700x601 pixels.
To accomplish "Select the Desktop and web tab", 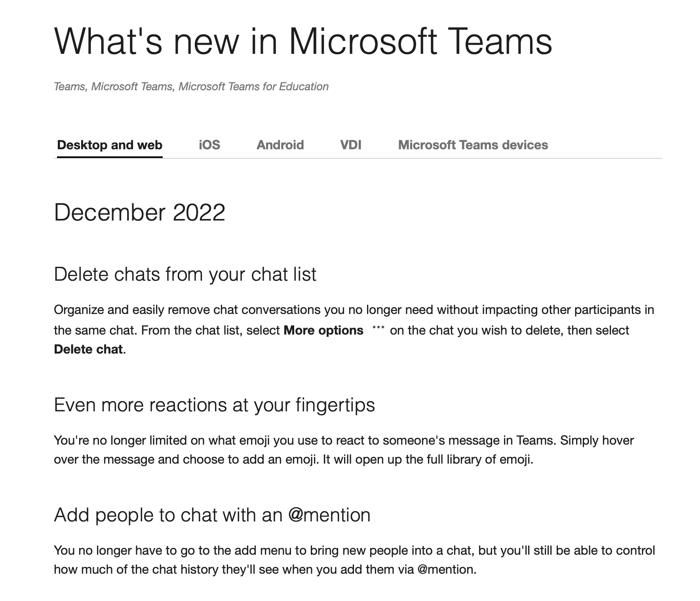I will (x=110, y=145).
